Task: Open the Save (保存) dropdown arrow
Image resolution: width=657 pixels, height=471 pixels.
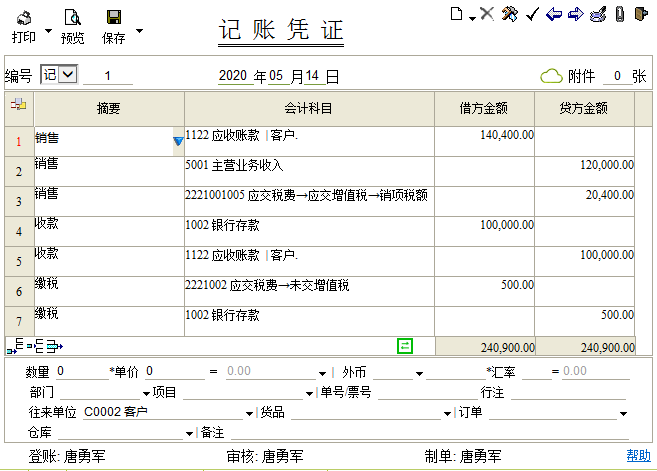Action: click(x=140, y=31)
